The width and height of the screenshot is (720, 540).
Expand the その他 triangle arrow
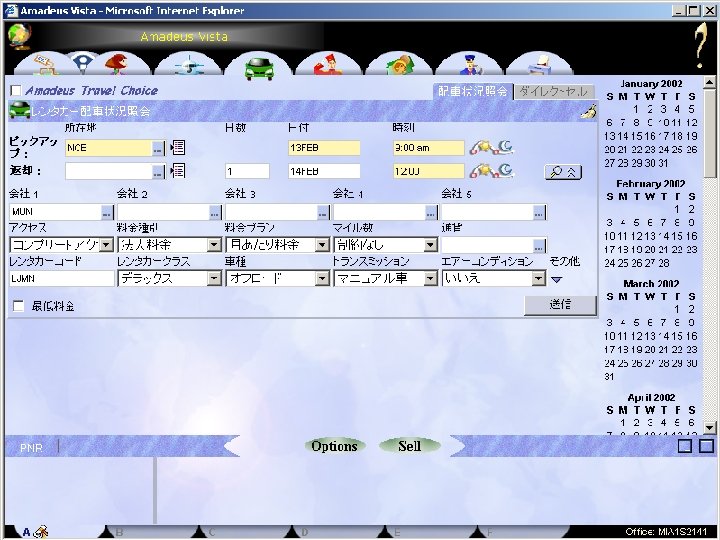pos(557,279)
